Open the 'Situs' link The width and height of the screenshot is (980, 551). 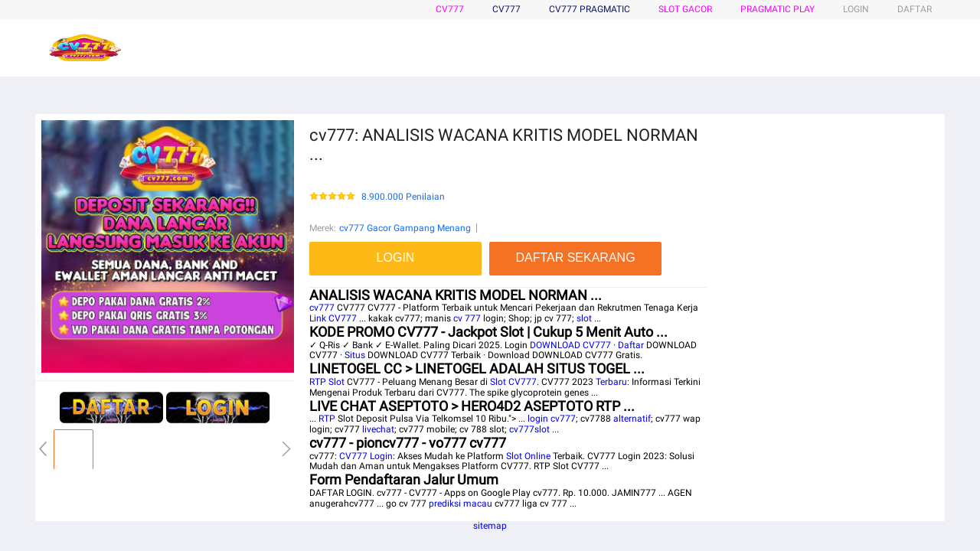point(354,355)
